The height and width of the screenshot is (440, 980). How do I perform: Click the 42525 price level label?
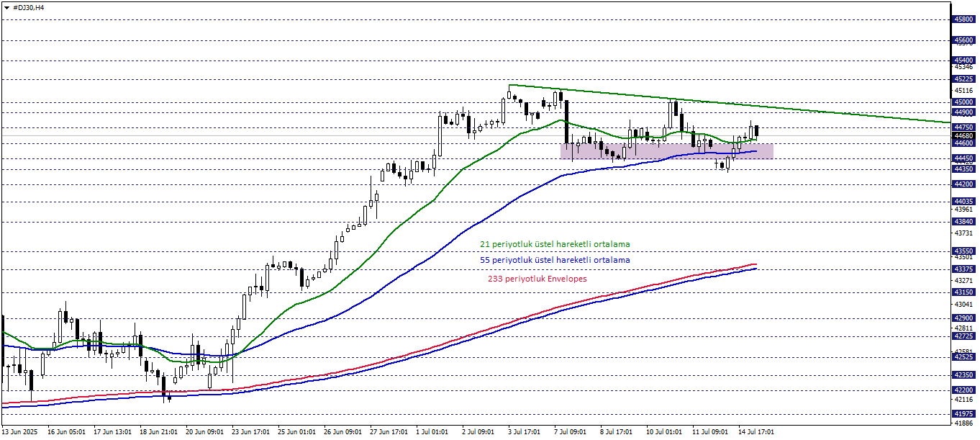click(x=963, y=357)
